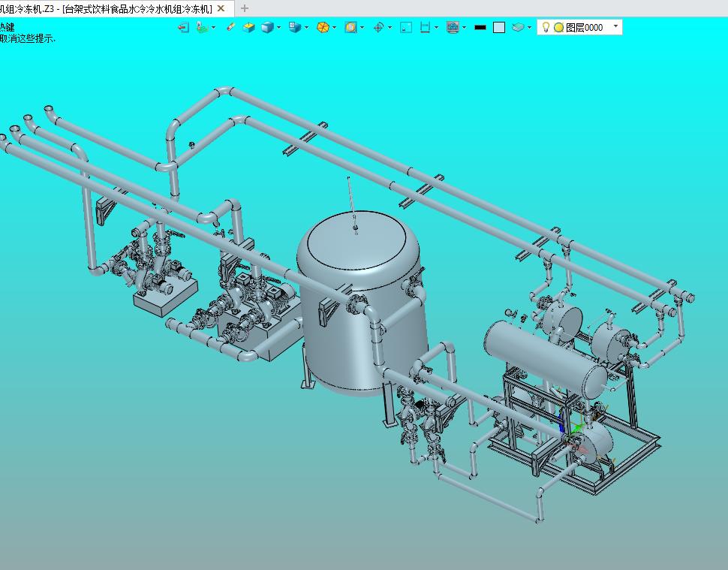Viewport: 728px width, 570px height.
Task: Click the 取消这些提示 hint text
Action: [x=27, y=38]
